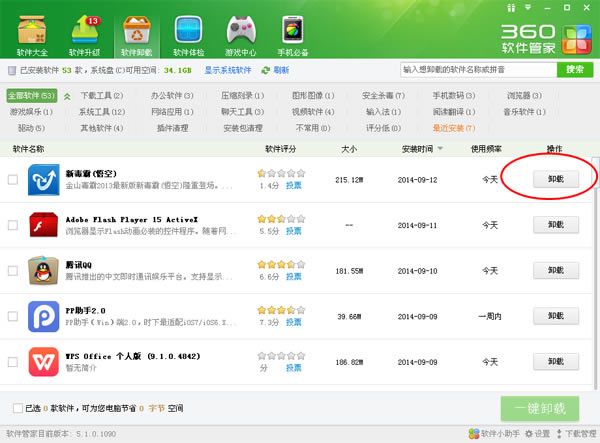This screenshot has width=600, height=443.
Task: Open the title bar dropdown menu icon
Action: [528, 7]
